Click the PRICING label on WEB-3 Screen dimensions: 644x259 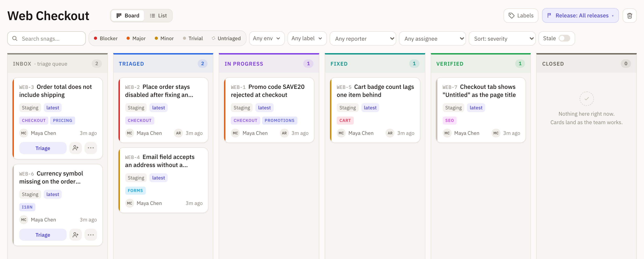63,120
